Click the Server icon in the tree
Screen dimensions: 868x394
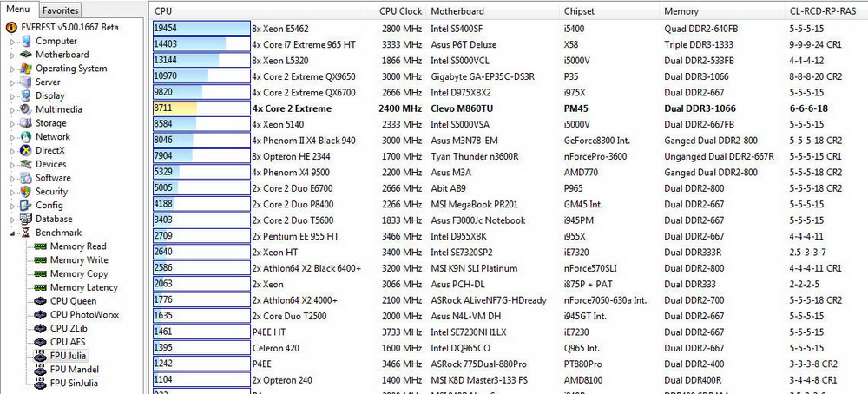click(x=25, y=82)
